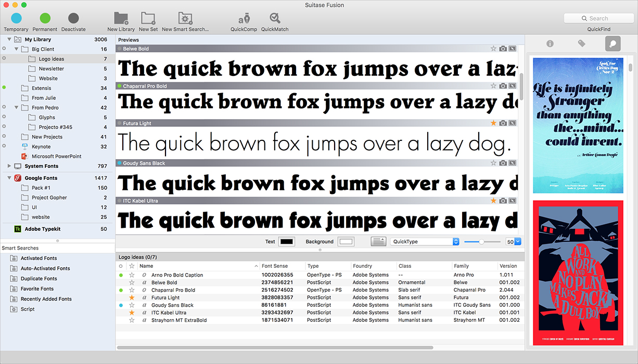Switch to the tags tab in right panel

click(581, 44)
